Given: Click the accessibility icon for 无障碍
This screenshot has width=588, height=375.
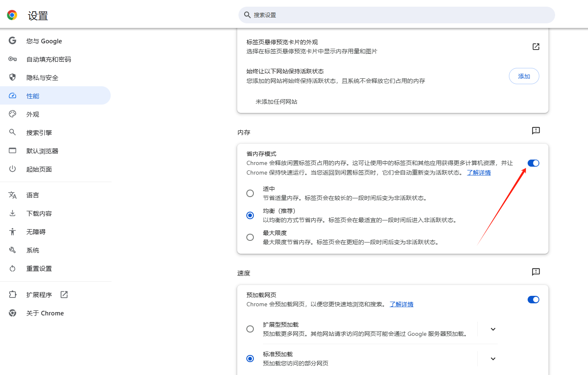Looking at the screenshot, I should click(x=12, y=232).
